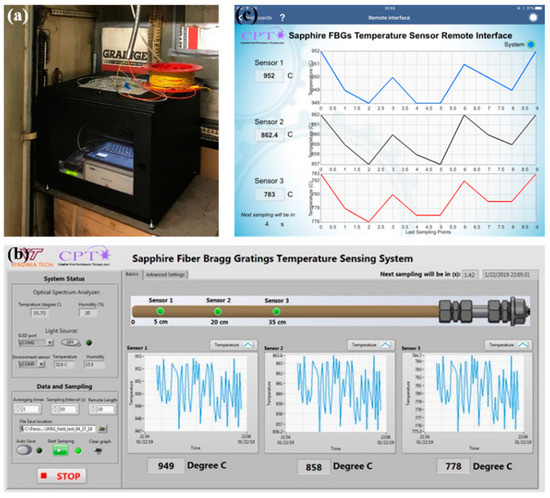
Task: Switch to the Advanced Settings tab
Action: 166,275
